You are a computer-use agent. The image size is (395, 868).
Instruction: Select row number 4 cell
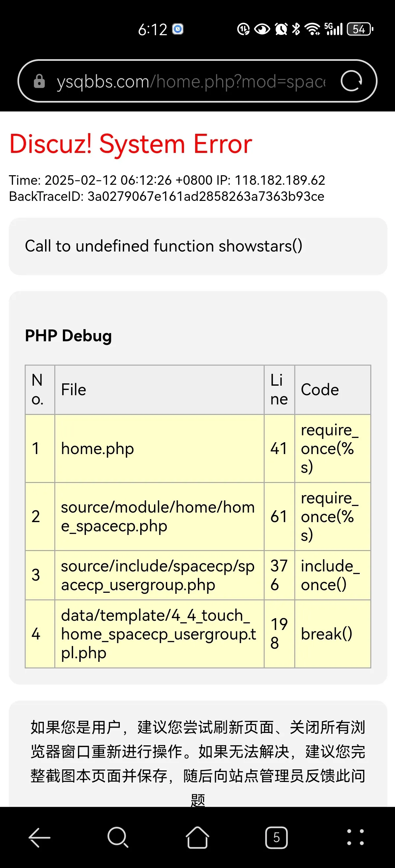(40, 634)
